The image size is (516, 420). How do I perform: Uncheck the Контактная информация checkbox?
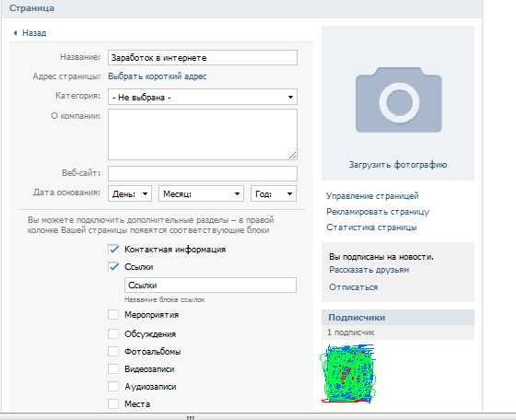[x=113, y=249]
